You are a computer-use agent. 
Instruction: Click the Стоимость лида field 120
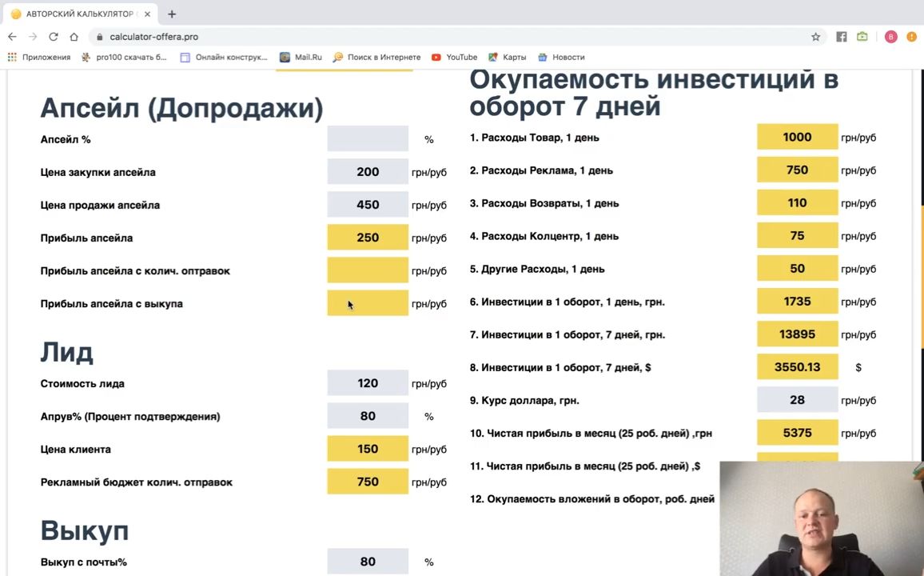(x=368, y=383)
